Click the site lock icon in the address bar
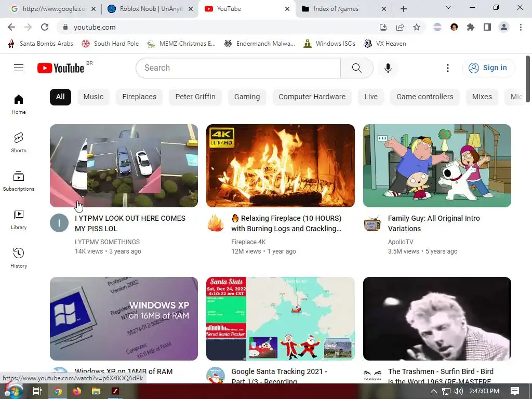This screenshot has height=399, width=532. (65, 27)
